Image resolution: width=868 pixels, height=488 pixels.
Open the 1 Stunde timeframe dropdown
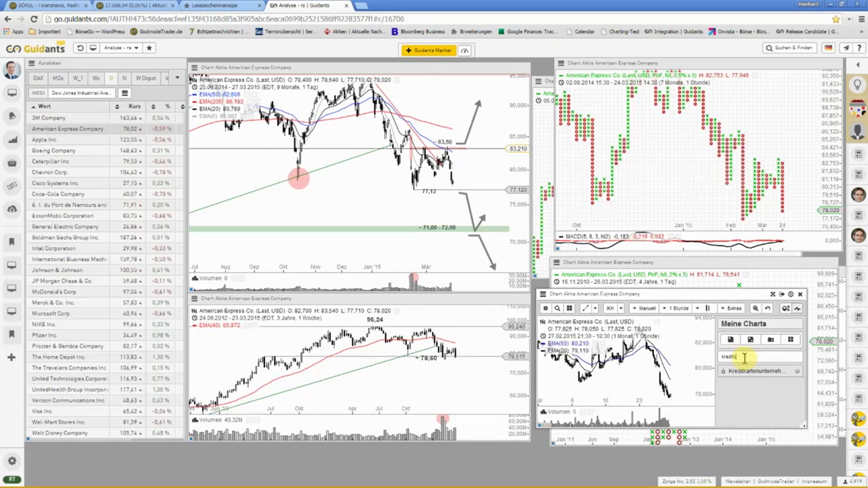pos(676,308)
